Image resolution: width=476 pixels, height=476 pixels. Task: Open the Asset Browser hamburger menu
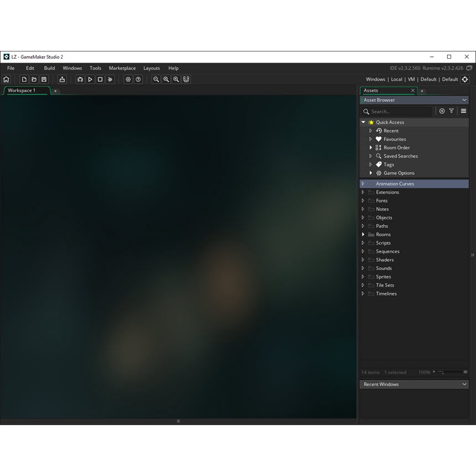coord(463,111)
